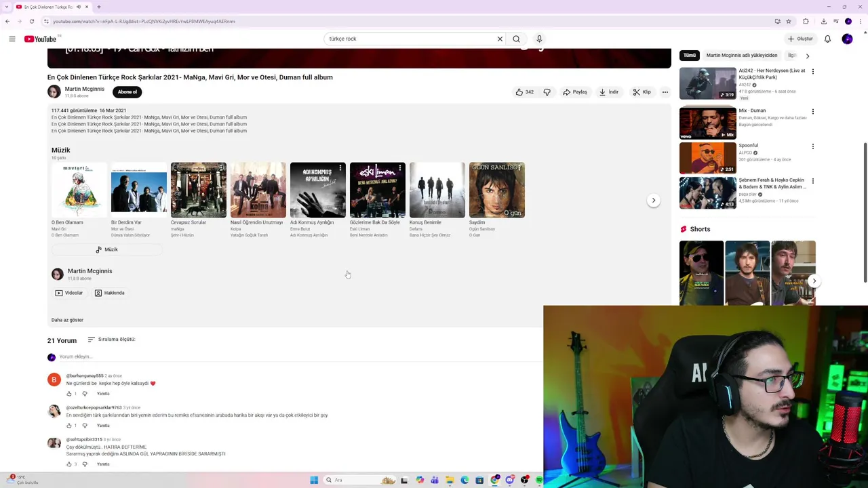Show more filter chips with right chevron

click(808, 56)
